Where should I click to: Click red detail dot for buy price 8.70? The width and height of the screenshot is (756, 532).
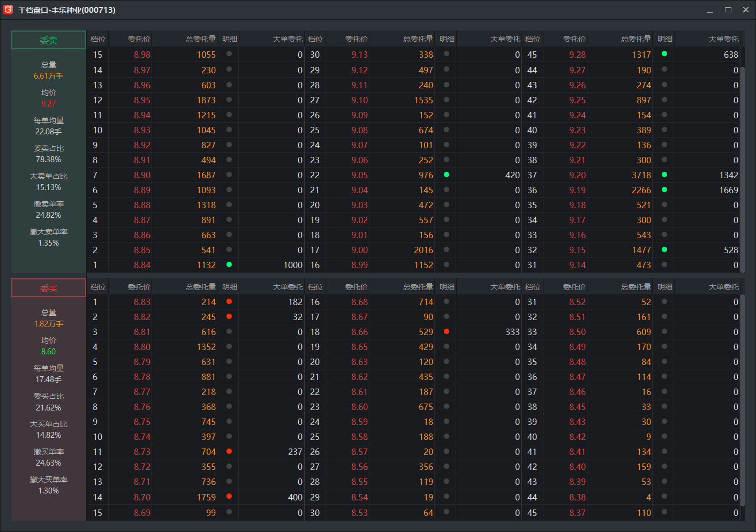pyautogui.click(x=229, y=496)
